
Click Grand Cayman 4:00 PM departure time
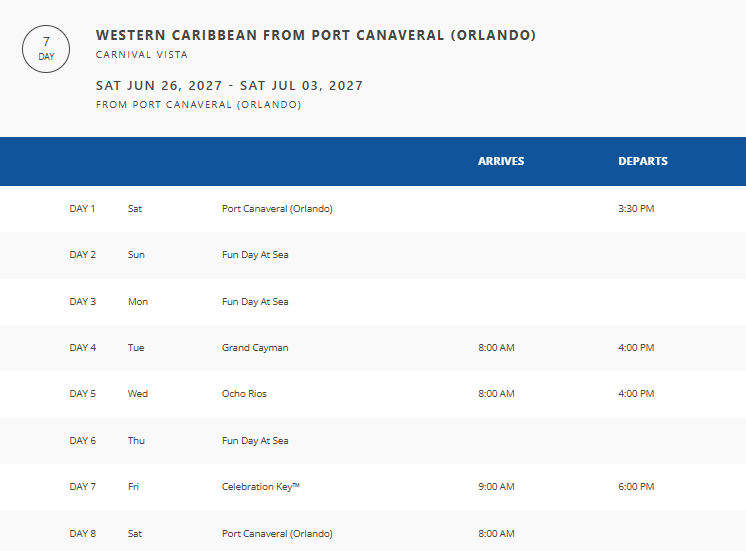click(x=636, y=348)
